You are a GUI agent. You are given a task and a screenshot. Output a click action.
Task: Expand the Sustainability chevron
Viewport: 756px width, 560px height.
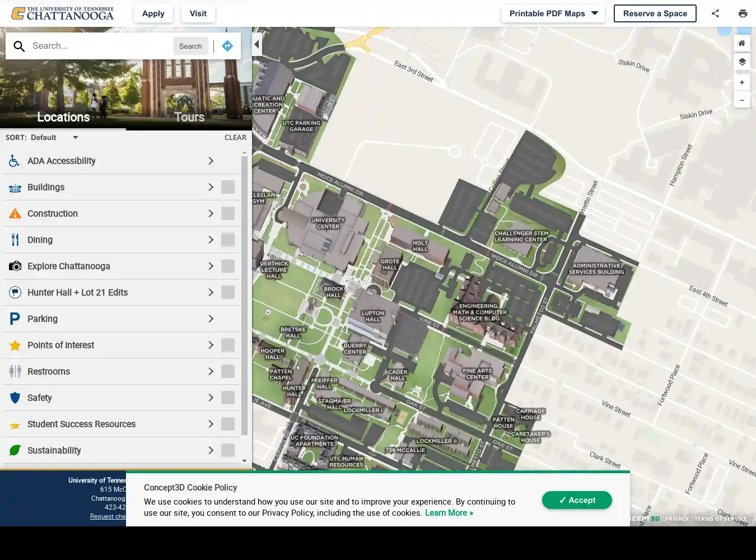pos(211,450)
